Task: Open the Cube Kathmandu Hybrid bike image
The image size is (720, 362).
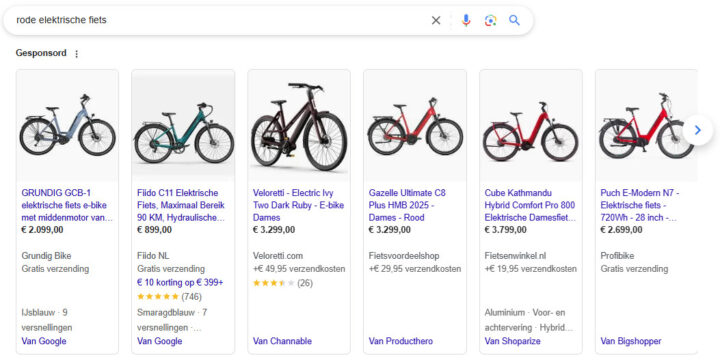Action: 530,125
